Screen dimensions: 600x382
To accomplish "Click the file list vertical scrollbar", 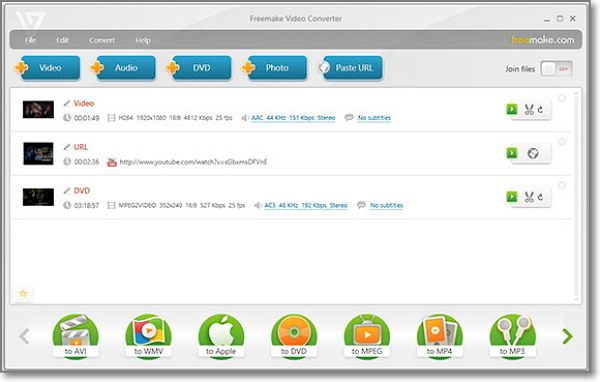I will tap(576, 196).
